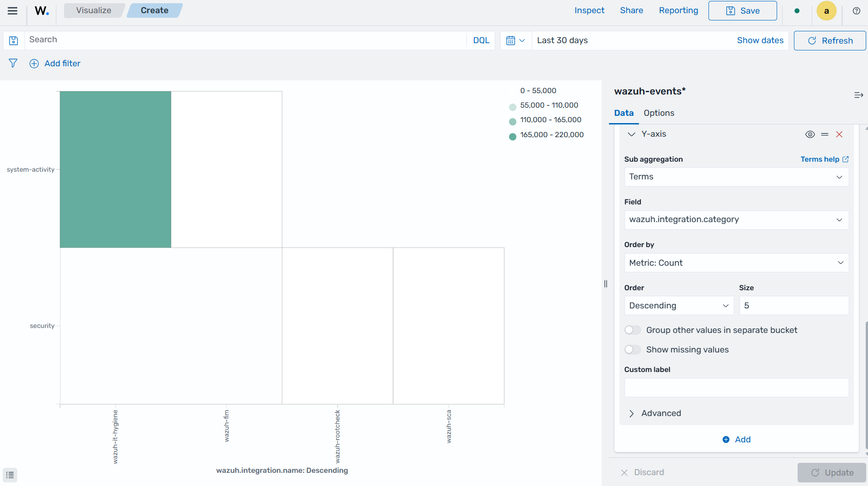Click the Refresh button
The image size is (868, 486).
tap(830, 40)
